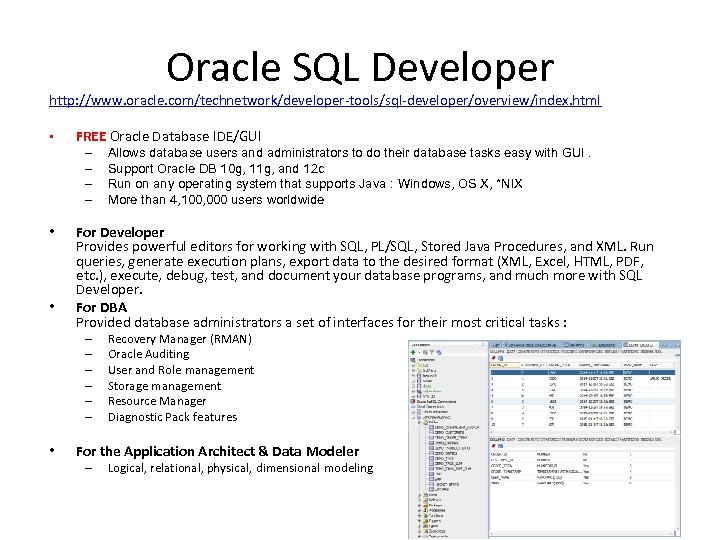This screenshot has width=720, height=540.
Task: Click the 'Resource Manager' bullet
Action: point(157,401)
